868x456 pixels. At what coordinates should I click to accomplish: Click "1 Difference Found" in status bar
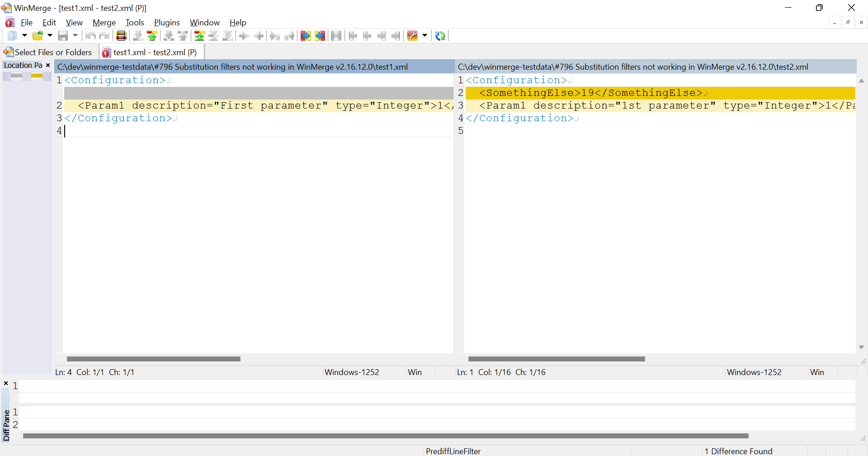point(738,451)
